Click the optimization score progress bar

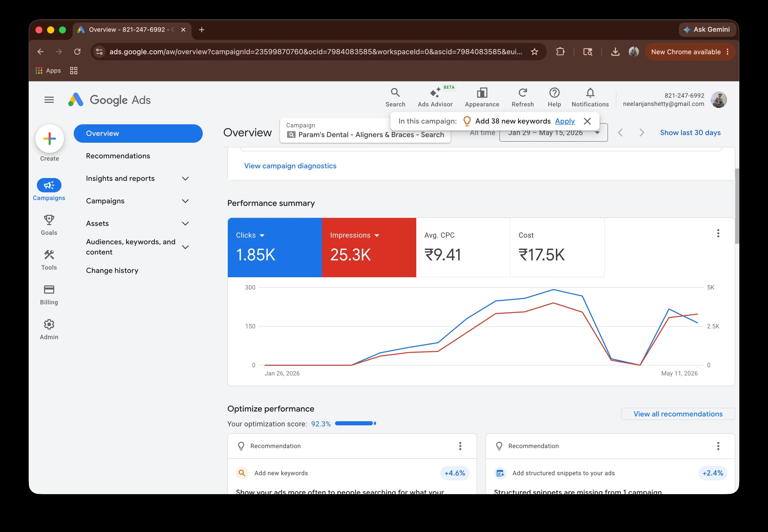click(355, 423)
